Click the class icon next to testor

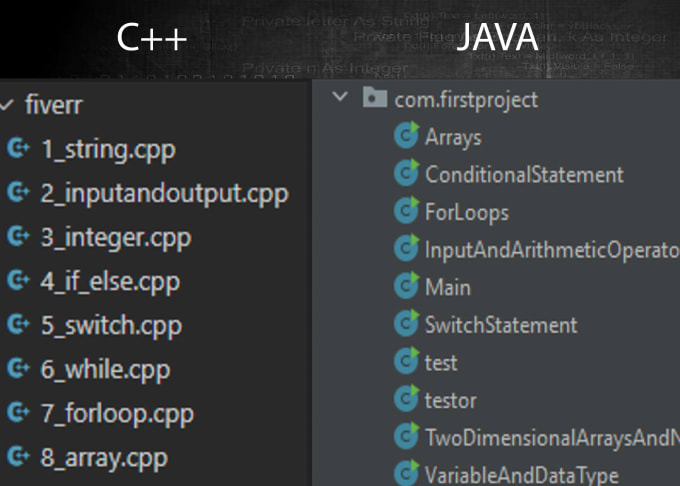coord(406,398)
